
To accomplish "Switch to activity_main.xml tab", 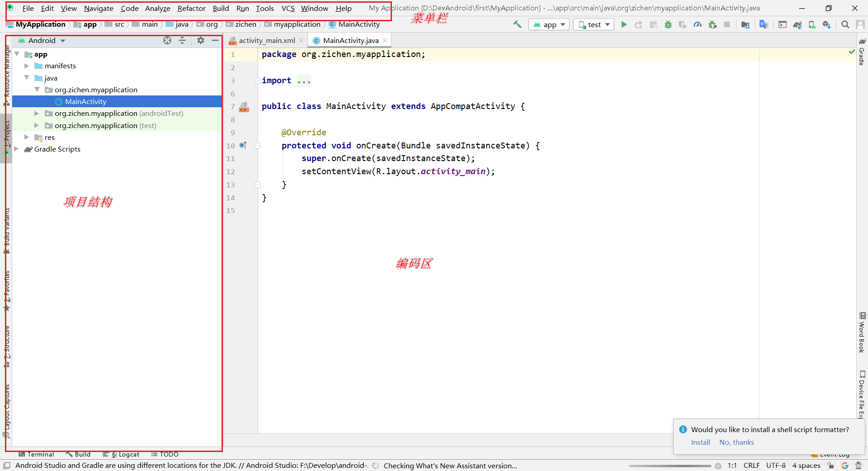I will (266, 40).
